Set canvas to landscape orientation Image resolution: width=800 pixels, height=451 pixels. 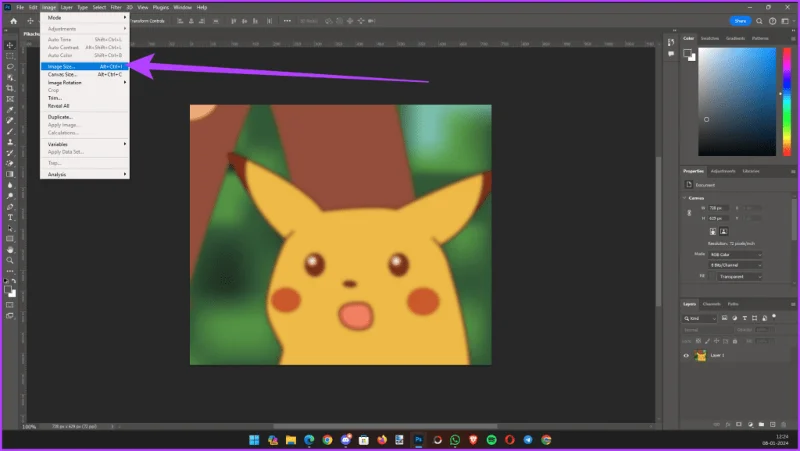(723, 231)
